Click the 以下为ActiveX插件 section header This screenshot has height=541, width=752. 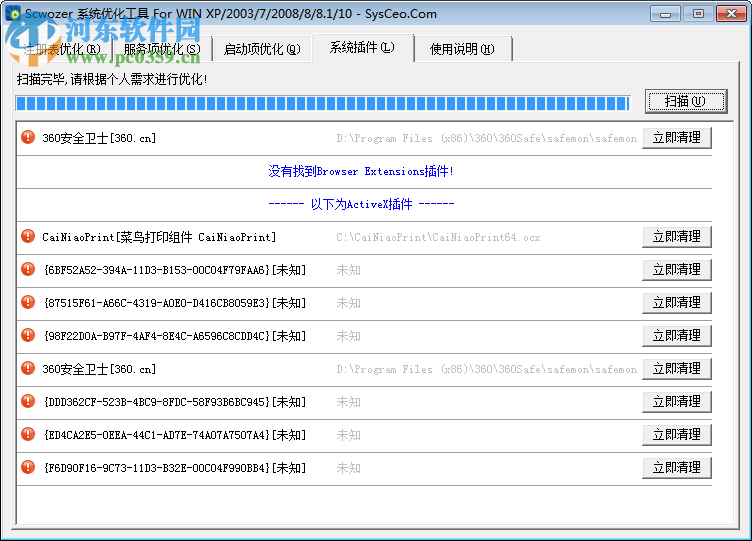click(x=361, y=204)
